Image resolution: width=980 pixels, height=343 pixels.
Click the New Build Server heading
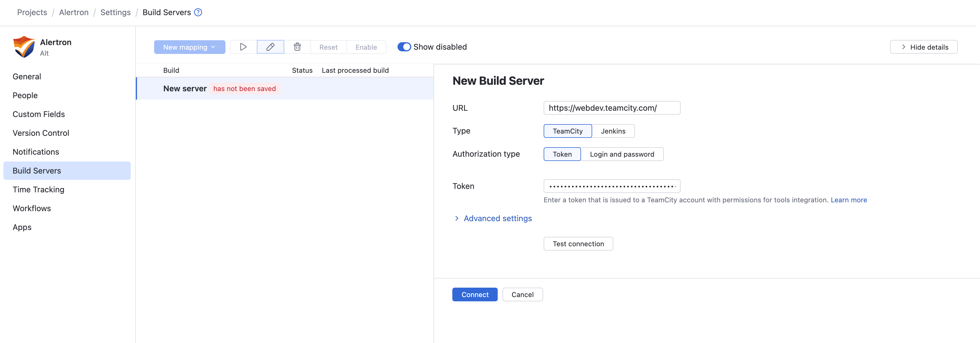tap(498, 81)
